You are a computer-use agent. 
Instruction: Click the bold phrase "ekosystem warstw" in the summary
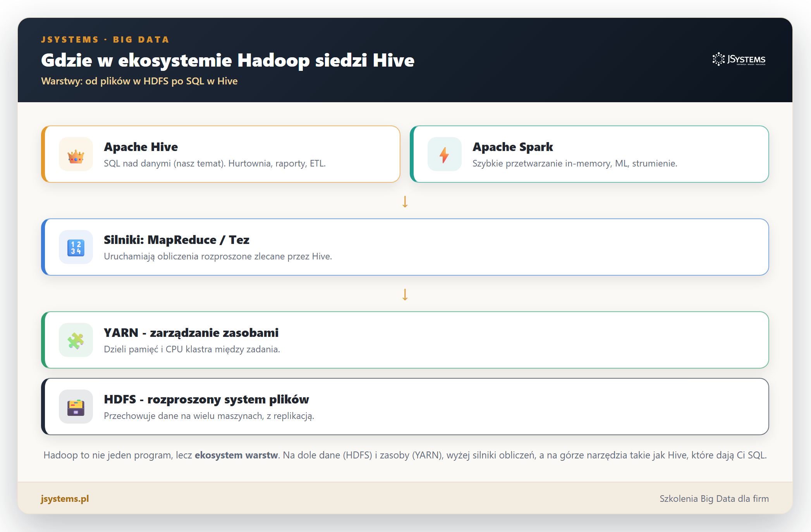(x=236, y=455)
